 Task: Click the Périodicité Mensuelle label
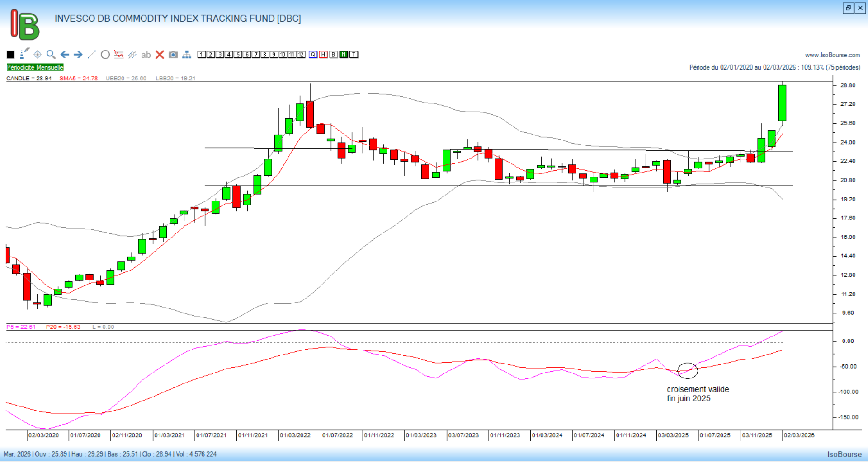tap(35, 67)
